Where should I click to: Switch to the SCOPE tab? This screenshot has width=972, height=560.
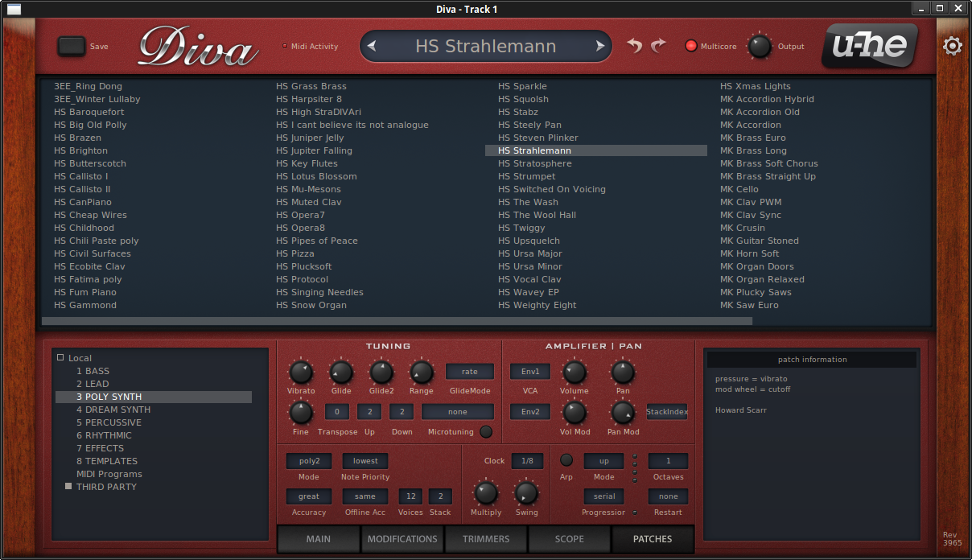(570, 539)
